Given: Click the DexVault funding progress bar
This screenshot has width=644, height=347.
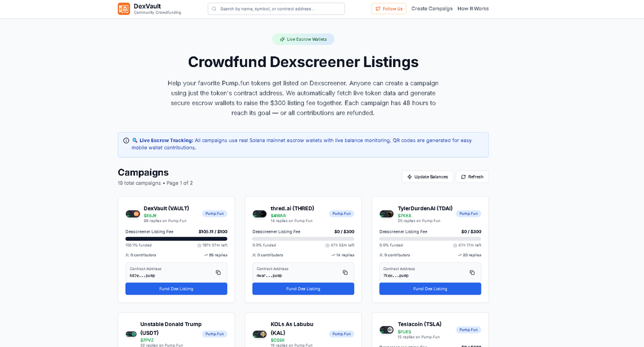Looking at the screenshot, I should (176, 239).
